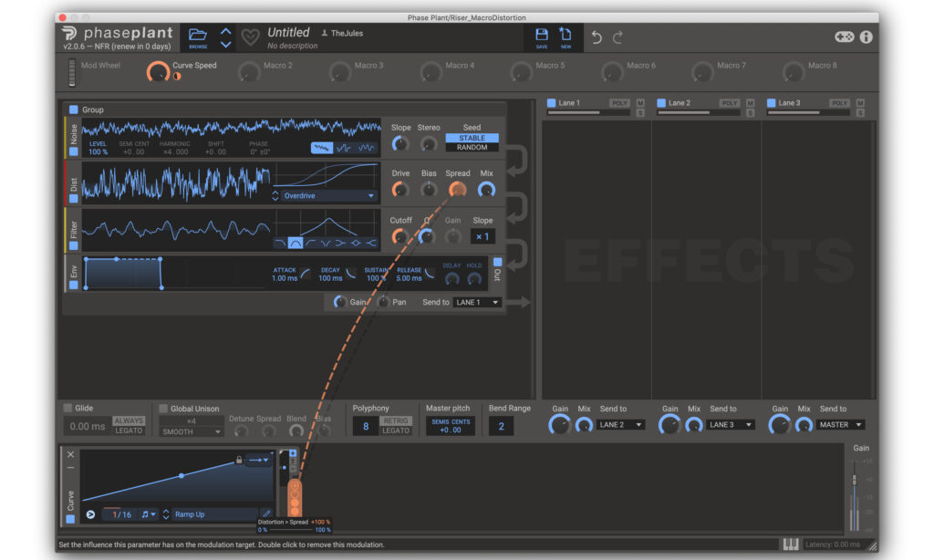Click the Distortion Drive knob
Screen dimensions: 934x560
(400, 190)
